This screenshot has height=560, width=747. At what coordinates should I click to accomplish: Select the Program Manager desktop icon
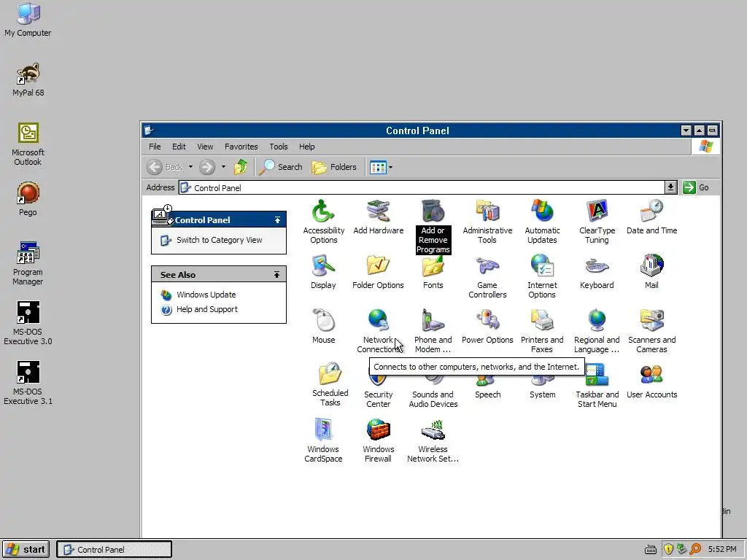28,263
